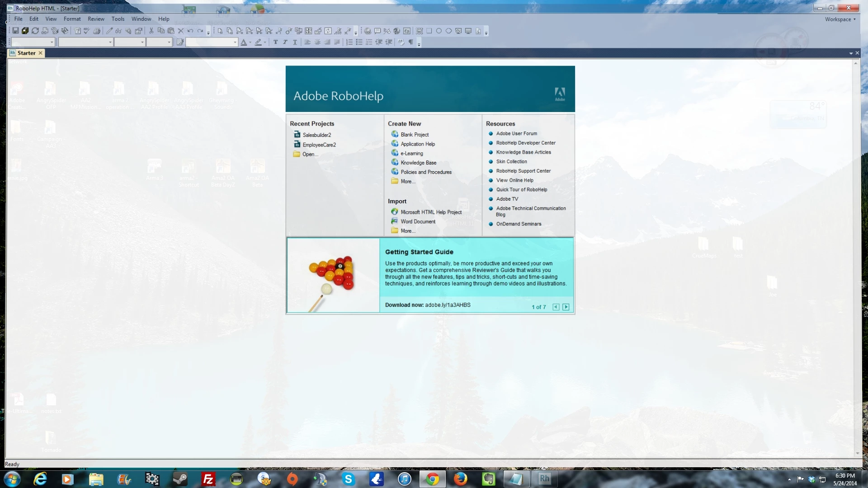
Task: Go to next Getting Started tip
Action: coord(566,307)
